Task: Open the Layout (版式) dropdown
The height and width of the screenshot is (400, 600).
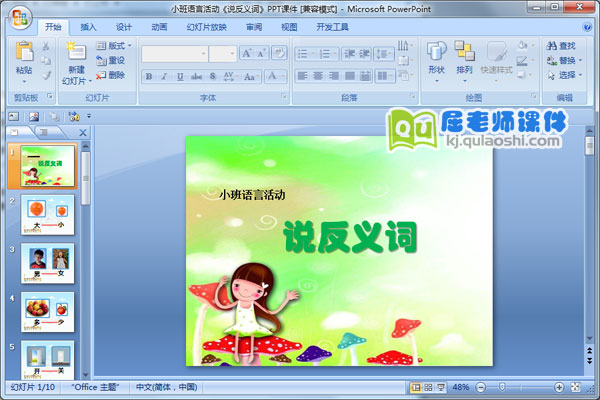Action: [x=114, y=46]
